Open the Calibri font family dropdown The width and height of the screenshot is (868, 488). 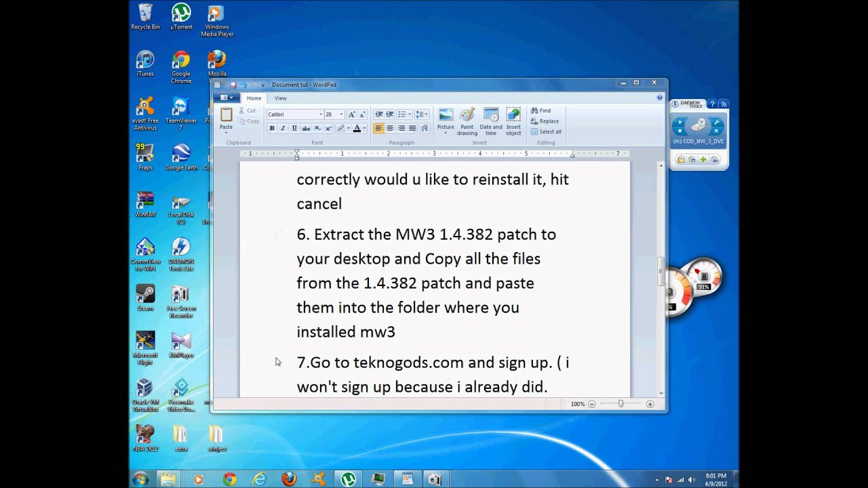(x=321, y=115)
